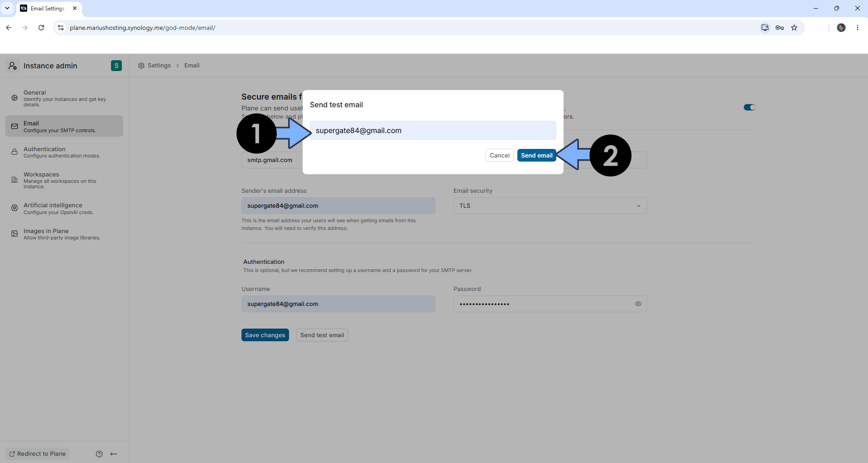Toggle the email enable switch
This screenshot has height=463, width=868.
click(x=750, y=107)
